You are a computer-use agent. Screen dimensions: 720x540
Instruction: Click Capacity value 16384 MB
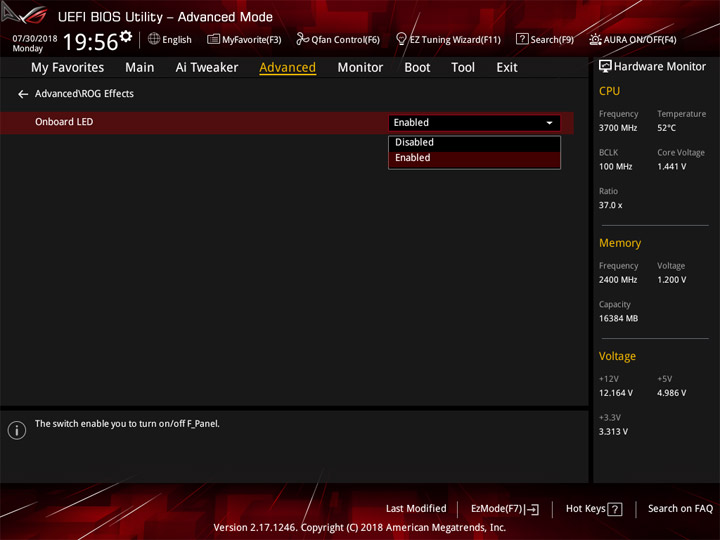618,318
